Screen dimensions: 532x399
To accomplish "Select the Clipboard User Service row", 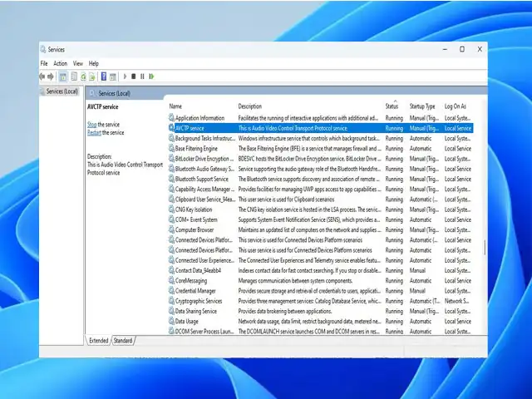I will [x=321, y=199].
